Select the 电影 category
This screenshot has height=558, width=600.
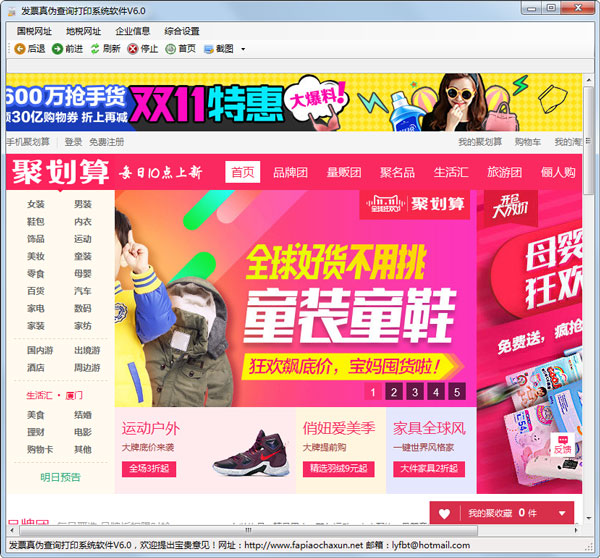pyautogui.click(x=83, y=432)
